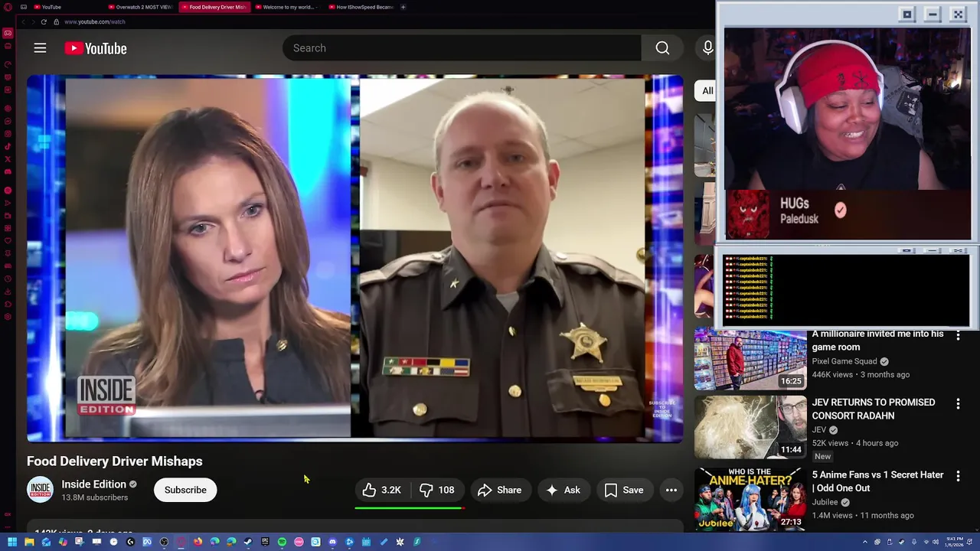
Task: Open Firefox from the taskbar
Action: (198, 542)
